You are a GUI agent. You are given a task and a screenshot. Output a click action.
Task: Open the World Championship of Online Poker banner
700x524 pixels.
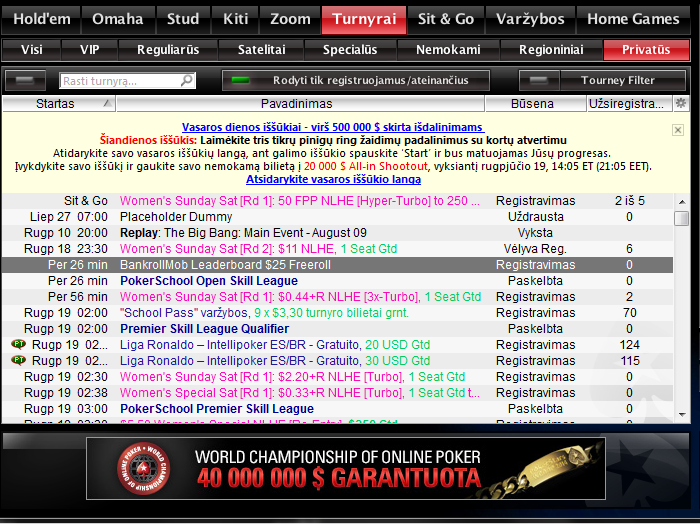[x=346, y=468]
